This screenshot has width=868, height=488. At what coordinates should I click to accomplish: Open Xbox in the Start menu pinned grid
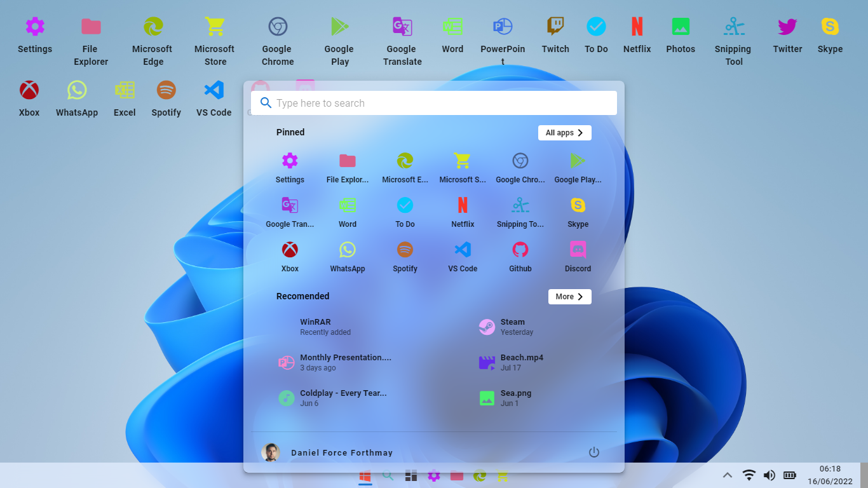click(x=290, y=257)
